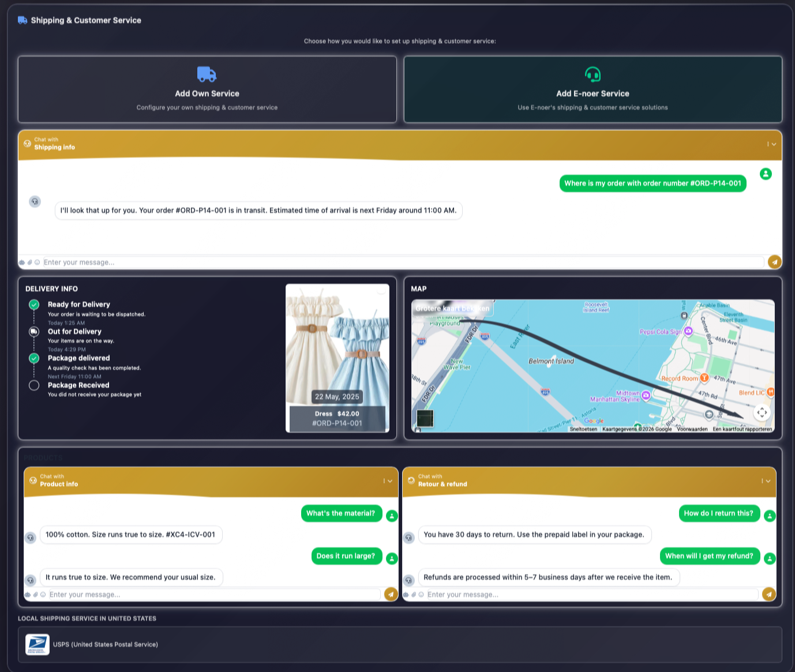
Task: Collapse the Product info chat with the down arrow
Action: tap(390, 480)
